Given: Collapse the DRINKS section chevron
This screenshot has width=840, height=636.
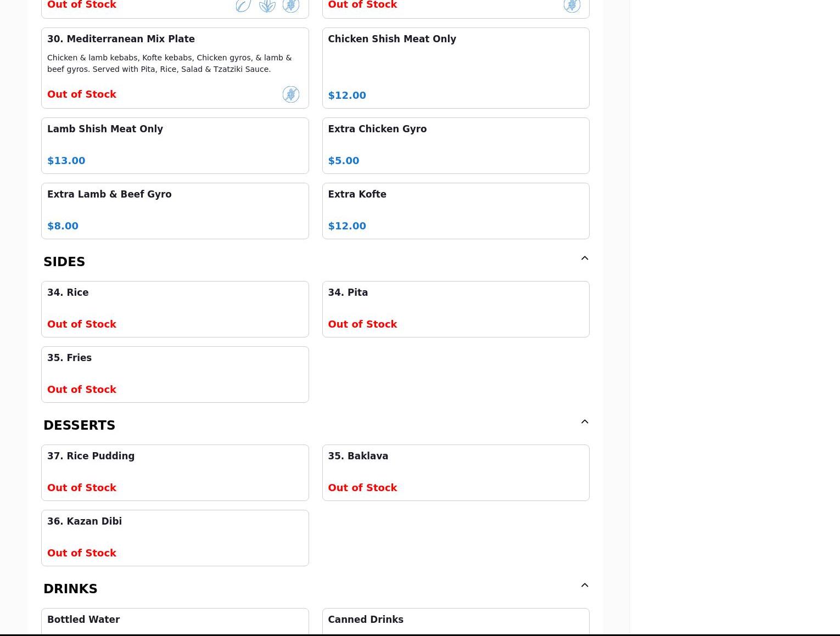Looking at the screenshot, I should [x=584, y=586].
